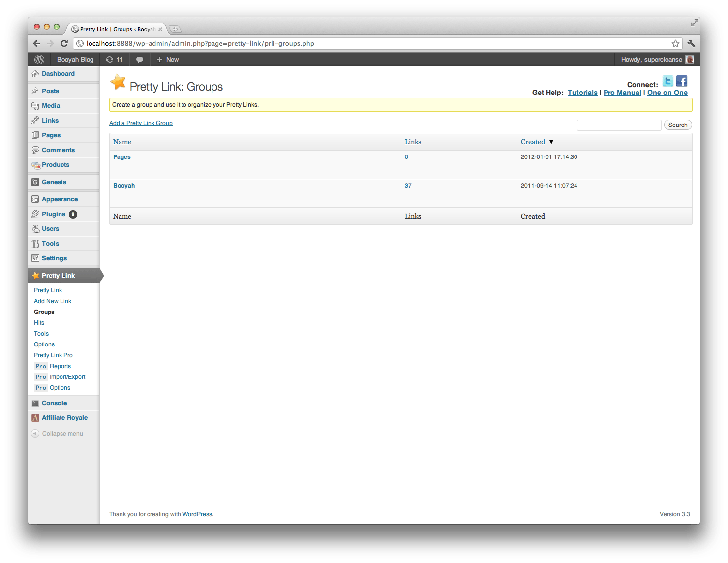Select Groups in Pretty Link submenu
728x563 pixels.
44,312
